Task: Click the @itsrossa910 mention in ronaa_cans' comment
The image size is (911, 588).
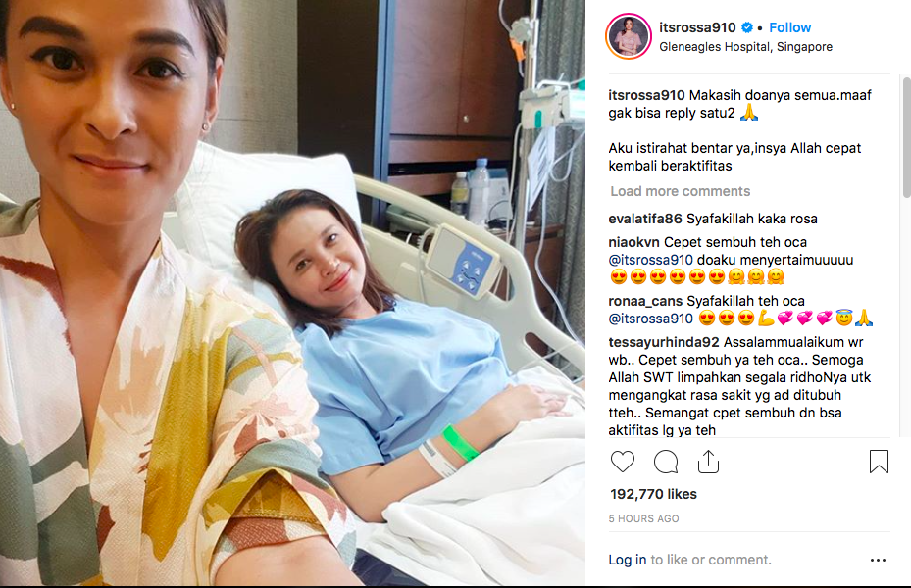Action: tap(651, 318)
